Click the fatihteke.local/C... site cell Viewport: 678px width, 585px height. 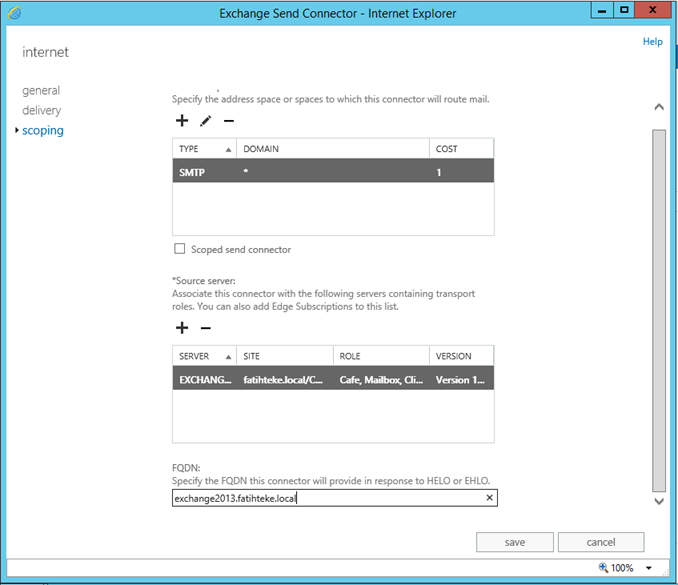tap(283, 380)
